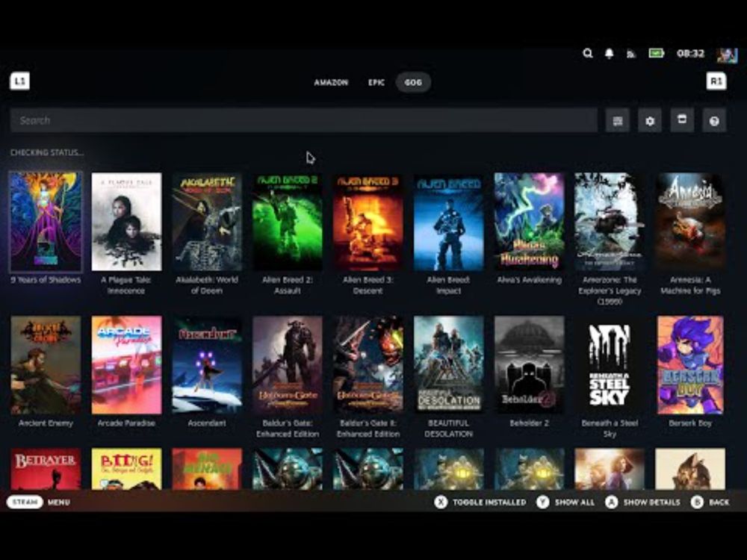Select Alien Breed 3: Descent cover

point(368,222)
